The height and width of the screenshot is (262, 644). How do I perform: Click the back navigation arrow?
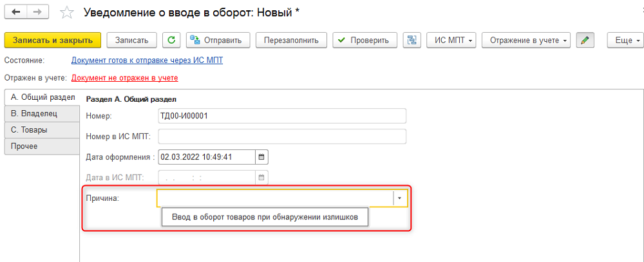pyautogui.click(x=16, y=12)
